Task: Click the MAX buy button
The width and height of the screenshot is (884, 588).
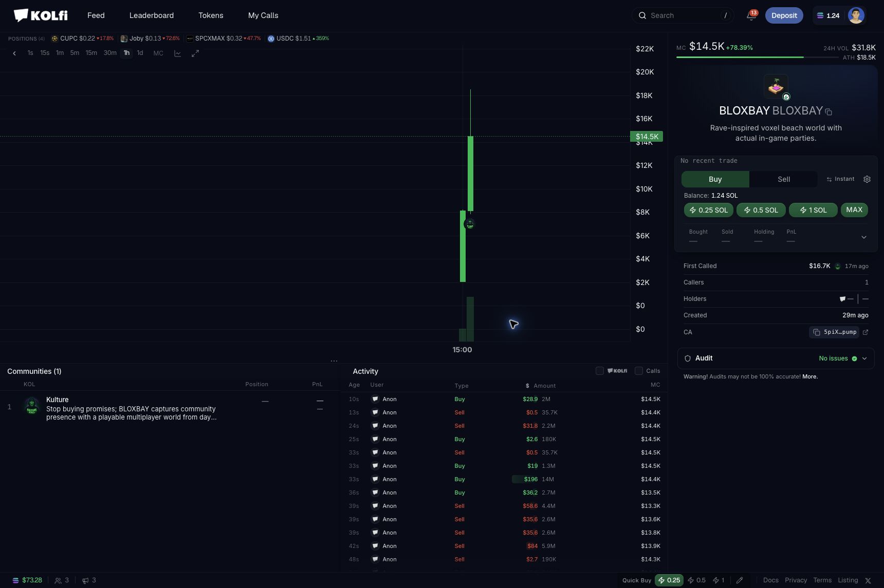Action: (854, 210)
